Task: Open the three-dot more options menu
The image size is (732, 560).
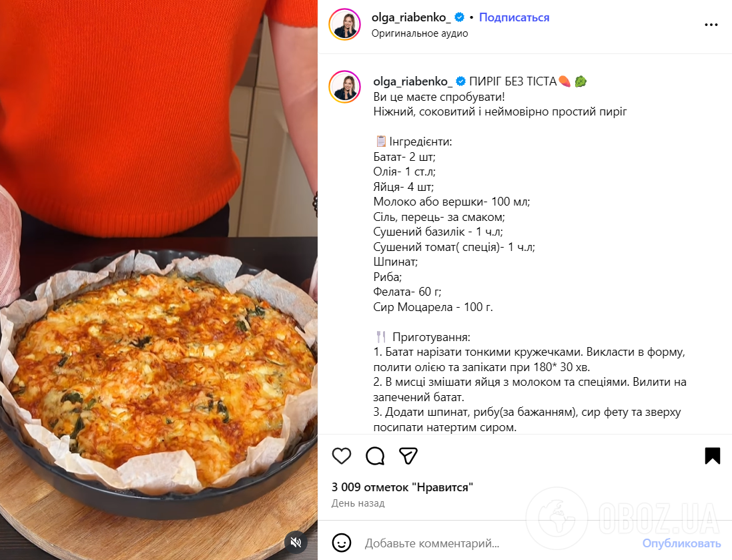Action: tap(711, 25)
